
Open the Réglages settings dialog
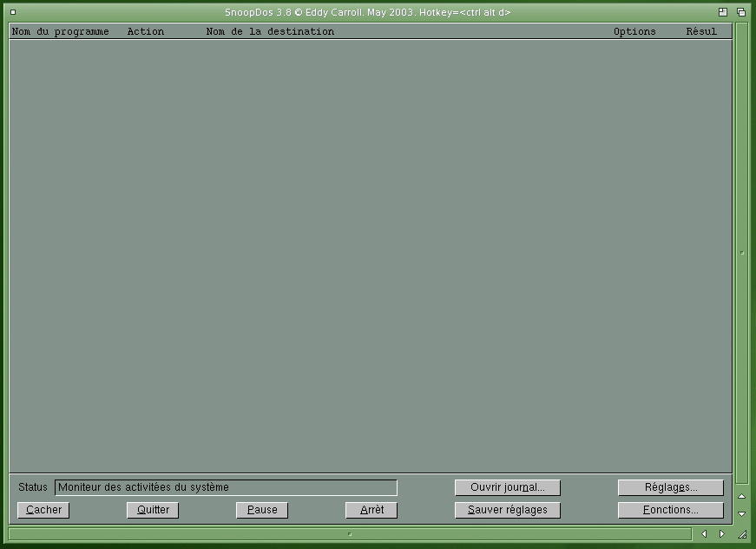tap(671, 487)
